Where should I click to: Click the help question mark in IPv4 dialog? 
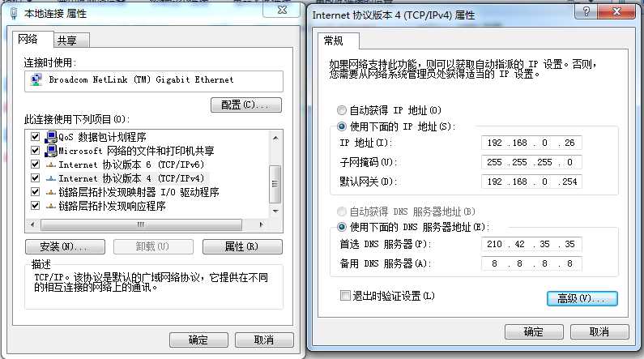586,11
